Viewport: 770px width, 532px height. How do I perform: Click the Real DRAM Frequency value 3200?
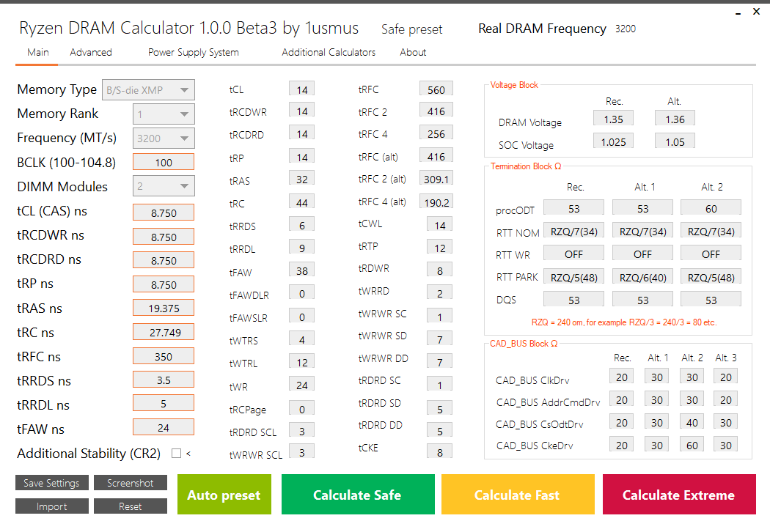(x=625, y=29)
